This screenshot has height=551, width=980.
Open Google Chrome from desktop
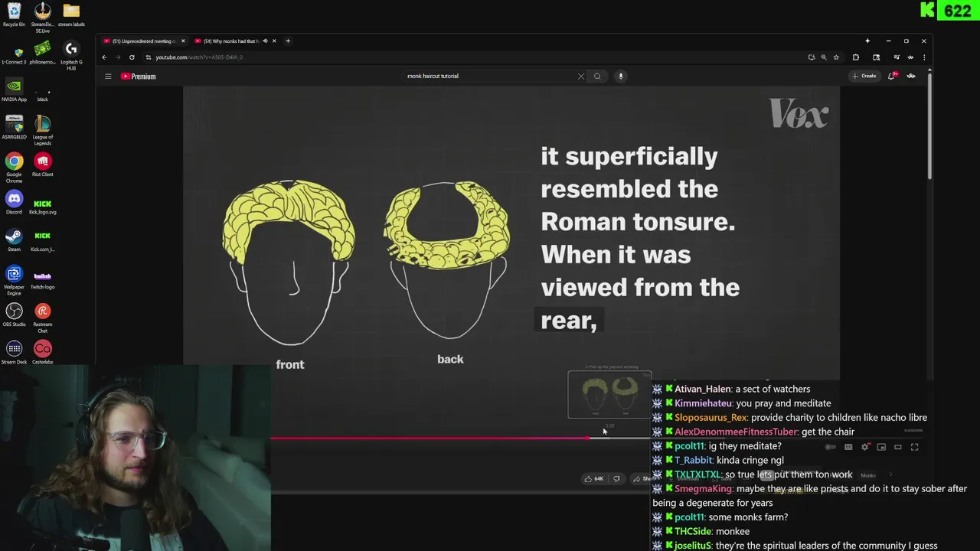coord(14,168)
